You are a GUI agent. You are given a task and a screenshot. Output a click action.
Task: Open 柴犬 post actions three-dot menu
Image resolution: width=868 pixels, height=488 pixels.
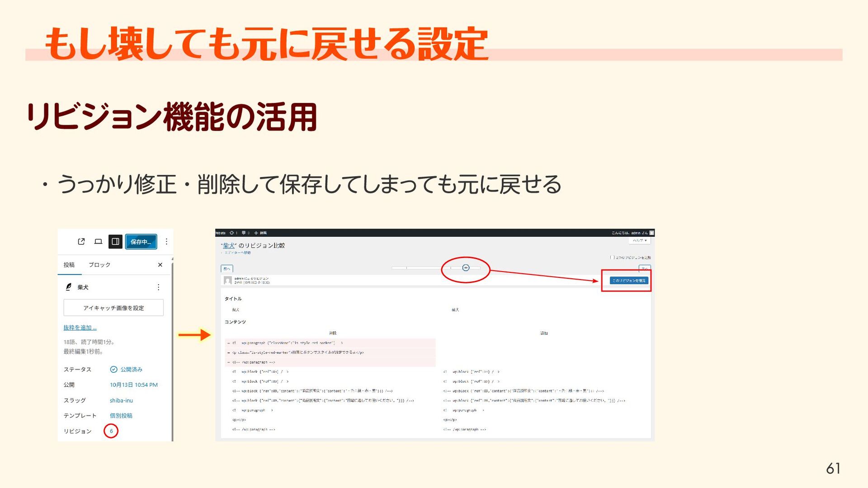click(158, 287)
